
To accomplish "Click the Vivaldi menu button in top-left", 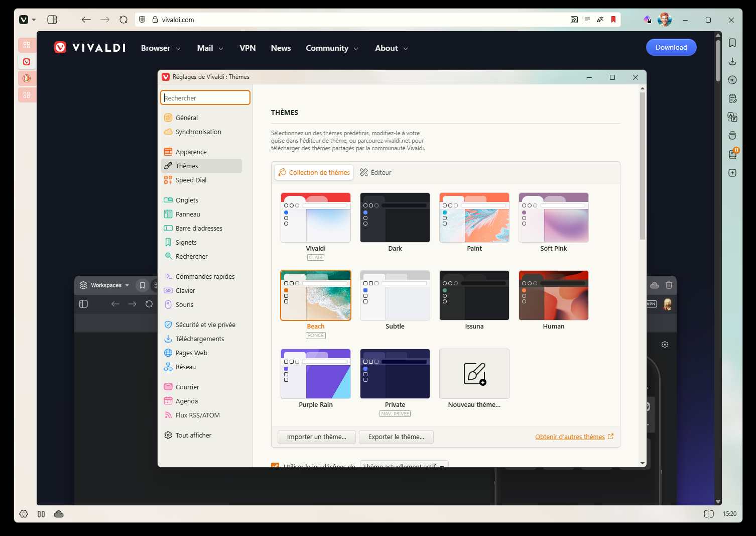I will pos(24,20).
